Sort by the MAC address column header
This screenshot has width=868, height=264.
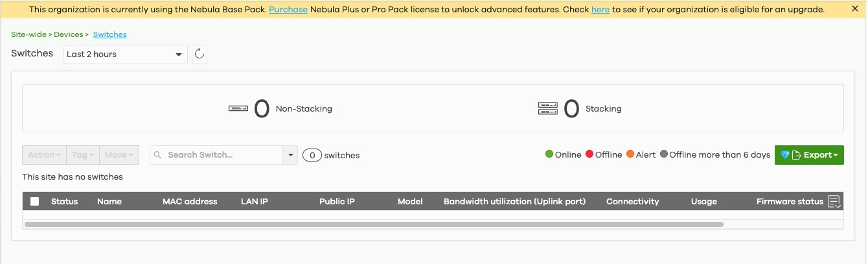(190, 202)
